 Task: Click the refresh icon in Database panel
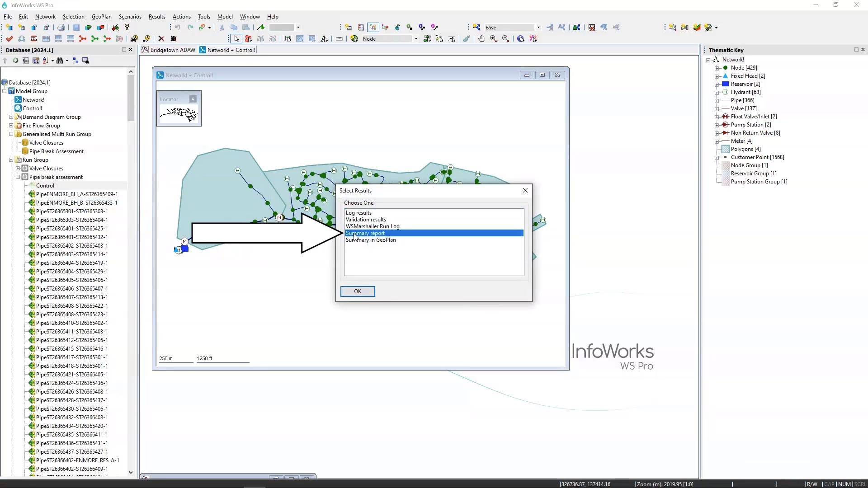[x=15, y=61]
